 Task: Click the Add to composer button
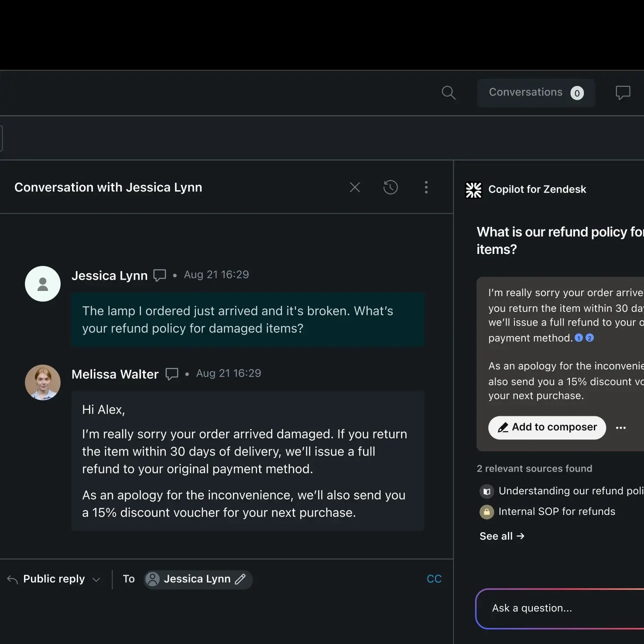click(547, 428)
